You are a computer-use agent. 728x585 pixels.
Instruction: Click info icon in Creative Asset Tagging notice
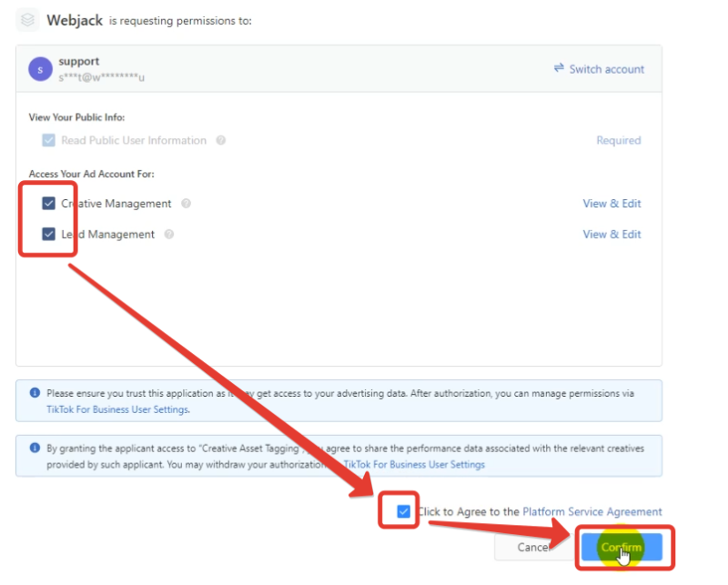coord(35,448)
